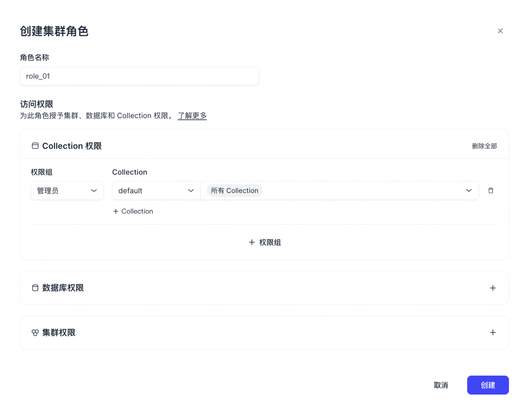Click the plus icon on 集群权限 section
This screenshot has height=416, width=532.
(x=493, y=332)
